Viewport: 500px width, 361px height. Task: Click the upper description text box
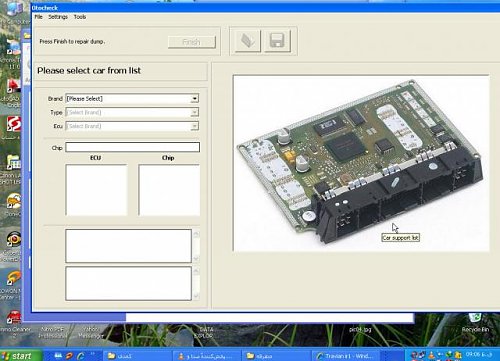[128, 246]
